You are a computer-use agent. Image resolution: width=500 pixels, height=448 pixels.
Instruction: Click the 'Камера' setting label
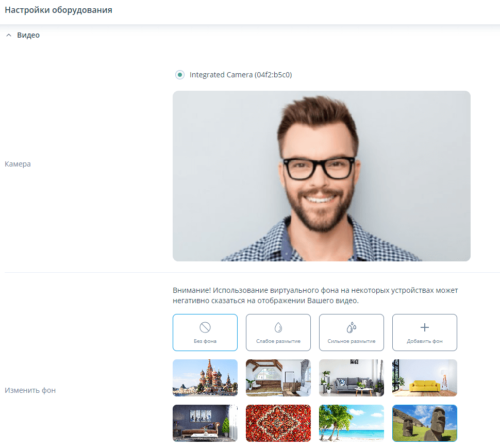[18, 164]
